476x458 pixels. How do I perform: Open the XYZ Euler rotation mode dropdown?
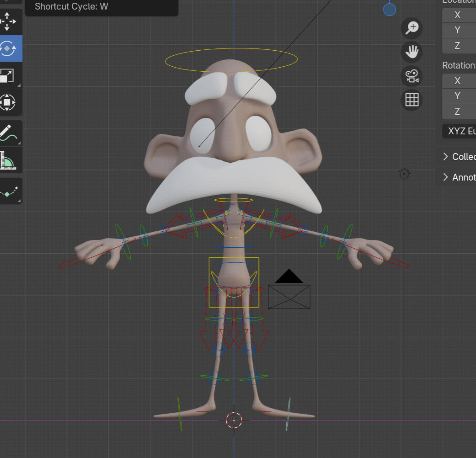[460, 131]
